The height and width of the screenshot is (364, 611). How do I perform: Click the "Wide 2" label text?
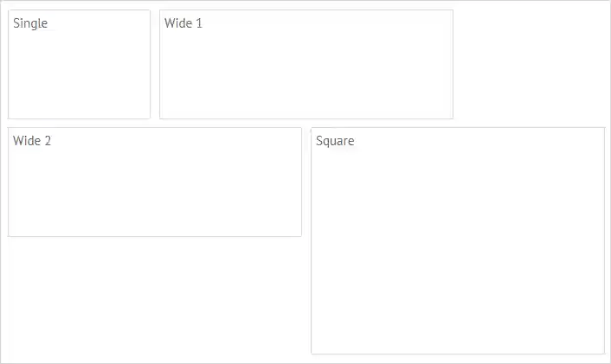[x=32, y=141]
